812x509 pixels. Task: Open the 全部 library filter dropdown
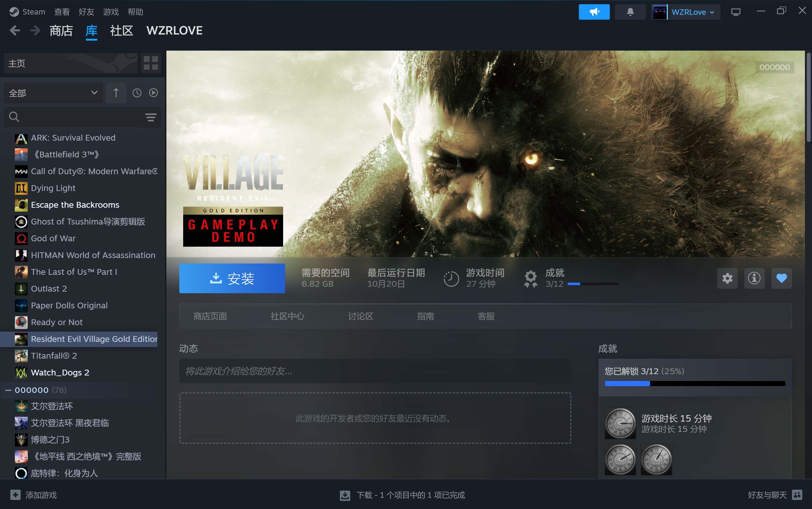53,93
